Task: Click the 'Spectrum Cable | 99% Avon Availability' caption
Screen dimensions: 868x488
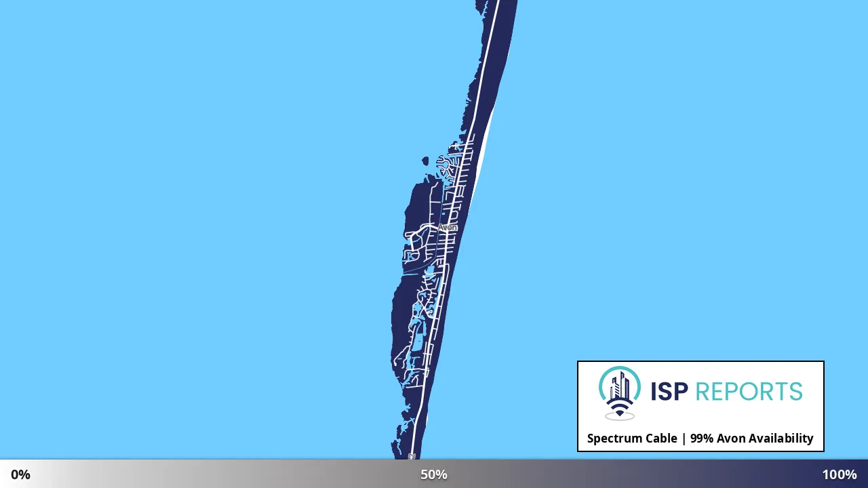Action: coord(701,439)
